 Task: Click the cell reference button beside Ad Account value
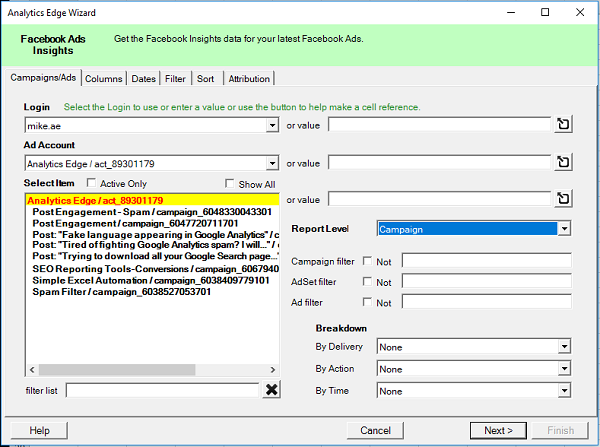coord(563,162)
